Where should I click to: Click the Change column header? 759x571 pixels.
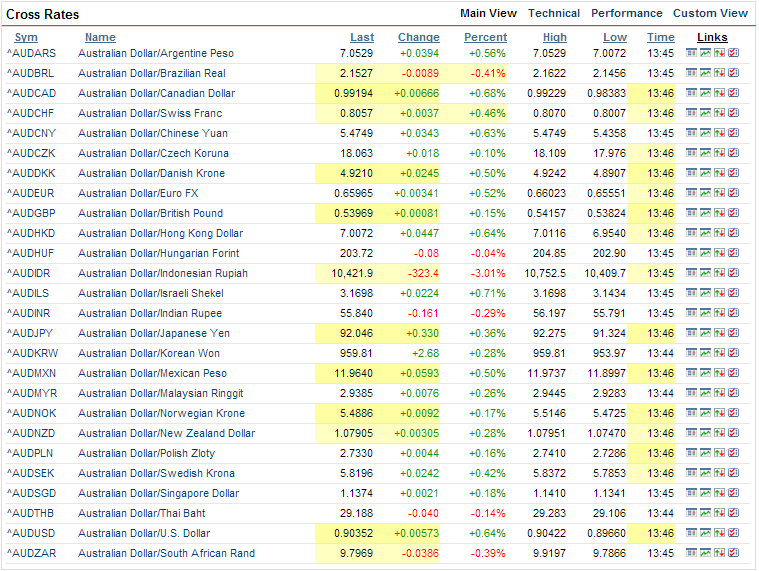(418, 37)
